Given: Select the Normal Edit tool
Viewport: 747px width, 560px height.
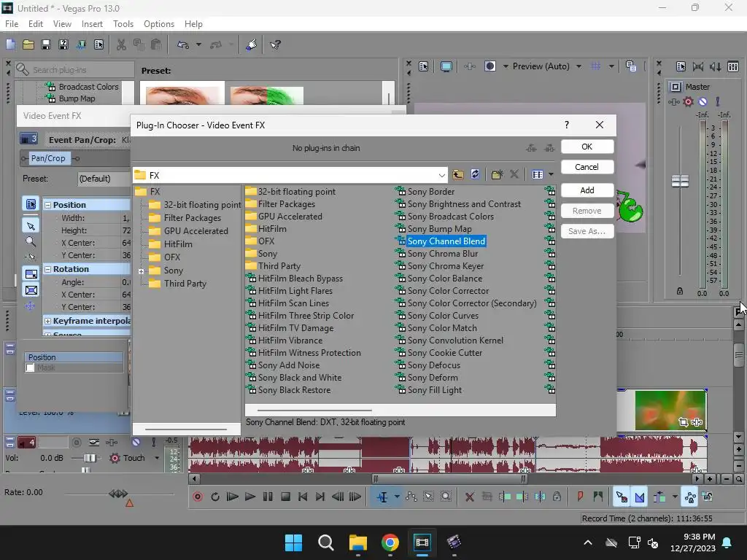Looking at the screenshot, I should (x=382, y=497).
